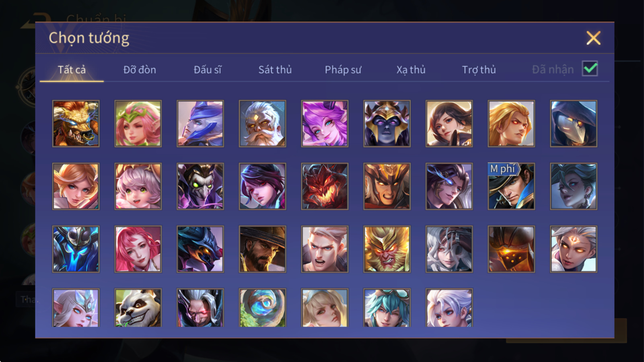Screen dimensions: 644x362
Task: Close the Chọn tướng dialog
Action: point(593,38)
